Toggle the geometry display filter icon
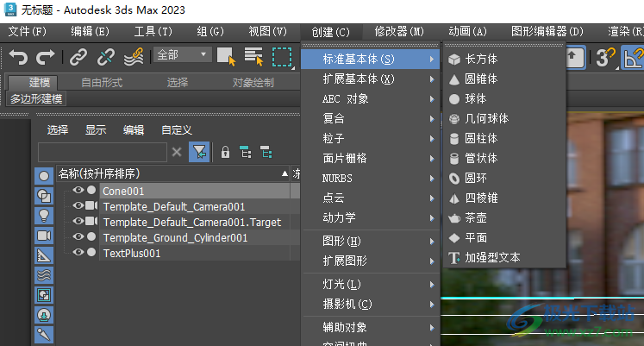644x346 pixels. [43, 176]
